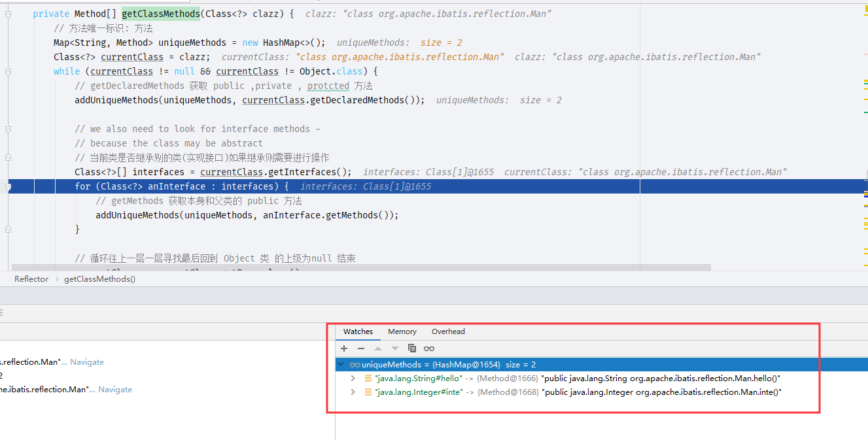Image resolution: width=868 pixels, height=440 pixels.
Task: Click glasses icon beside uniqueMethods watch
Action: (355, 364)
